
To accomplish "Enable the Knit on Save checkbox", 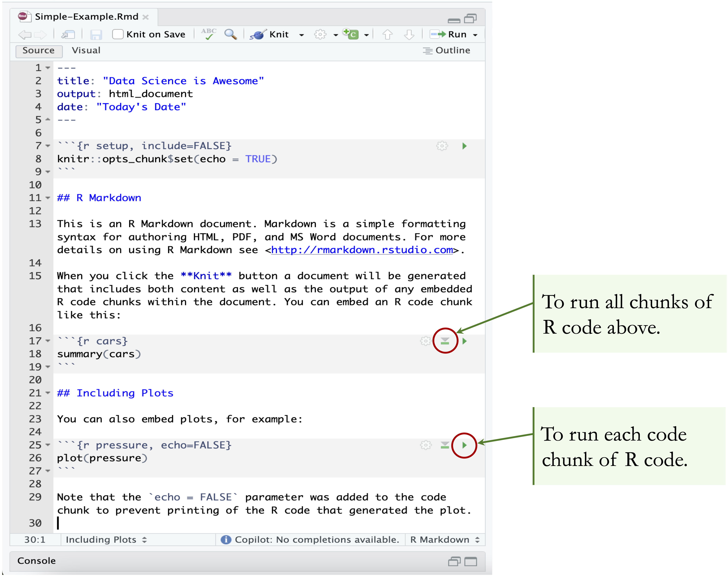I will [118, 34].
